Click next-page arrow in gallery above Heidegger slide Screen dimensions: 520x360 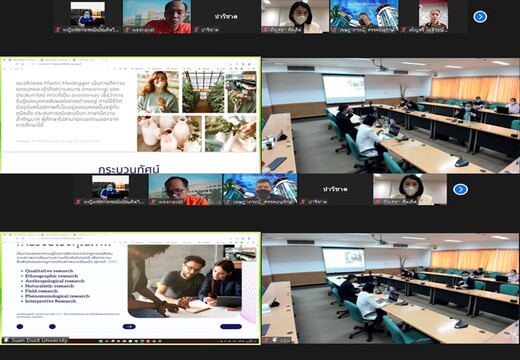(x=480, y=16)
